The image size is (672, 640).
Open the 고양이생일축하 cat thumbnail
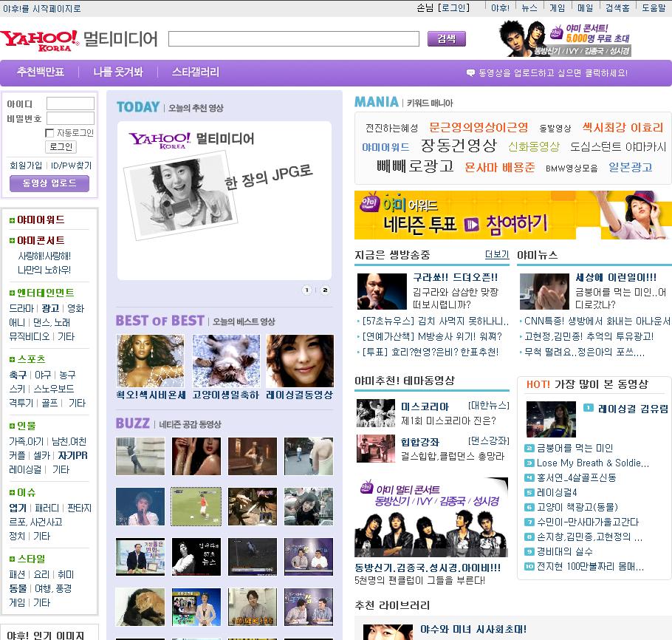pyautogui.click(x=226, y=361)
